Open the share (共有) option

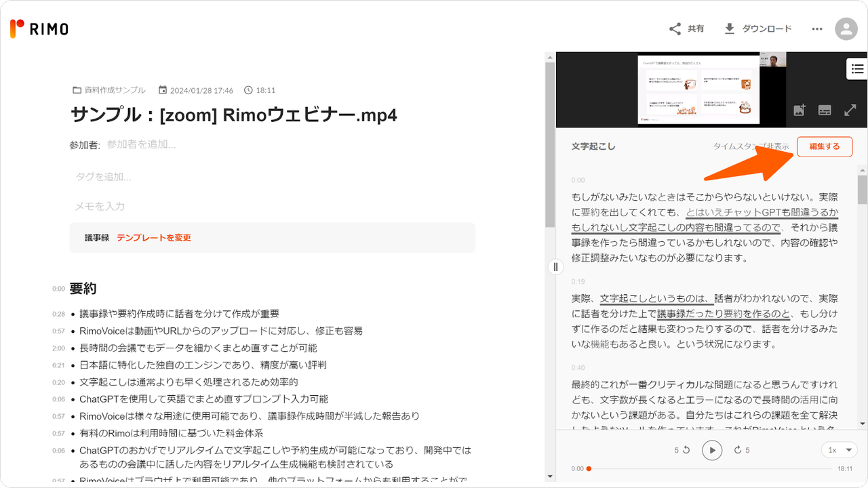pyautogui.click(x=686, y=28)
